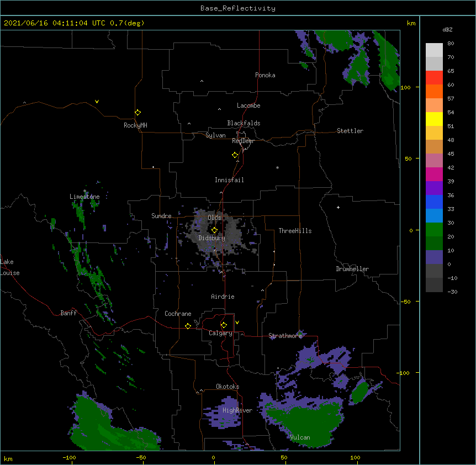Click the Drumheller town label
The height and width of the screenshot is (465, 476).
352,269
